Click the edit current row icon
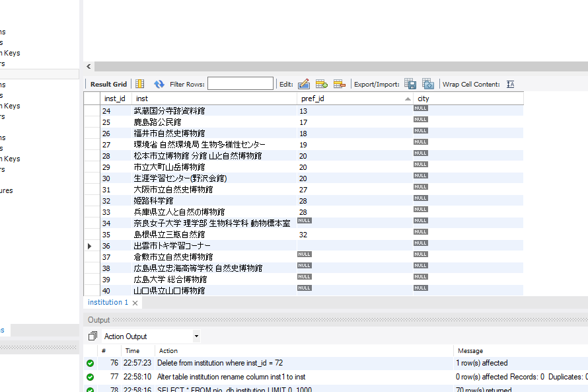 click(304, 84)
